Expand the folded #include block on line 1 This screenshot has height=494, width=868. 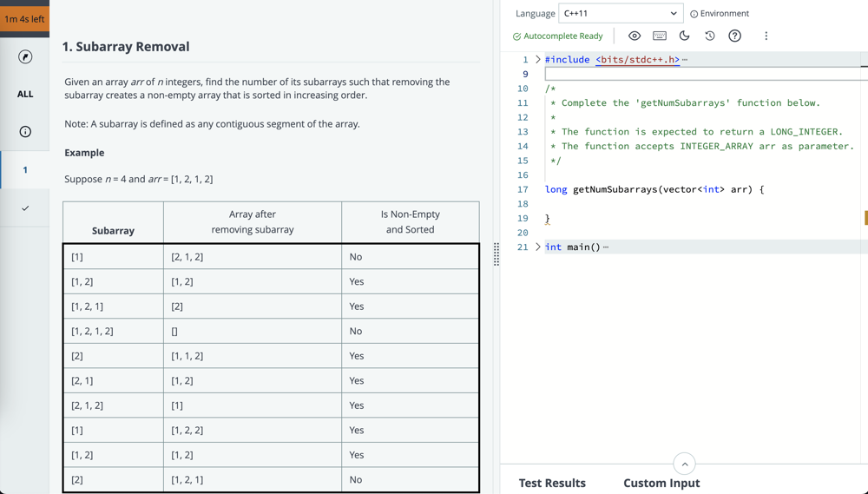(538, 60)
